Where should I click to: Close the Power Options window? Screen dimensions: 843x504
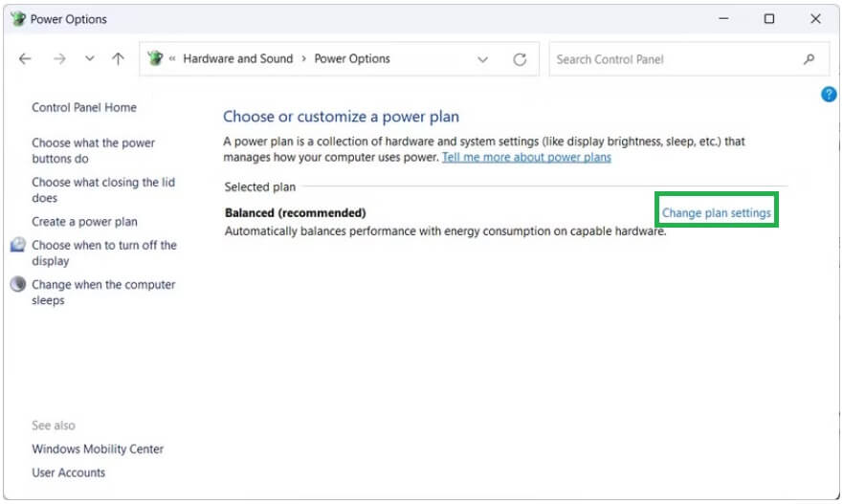815,18
